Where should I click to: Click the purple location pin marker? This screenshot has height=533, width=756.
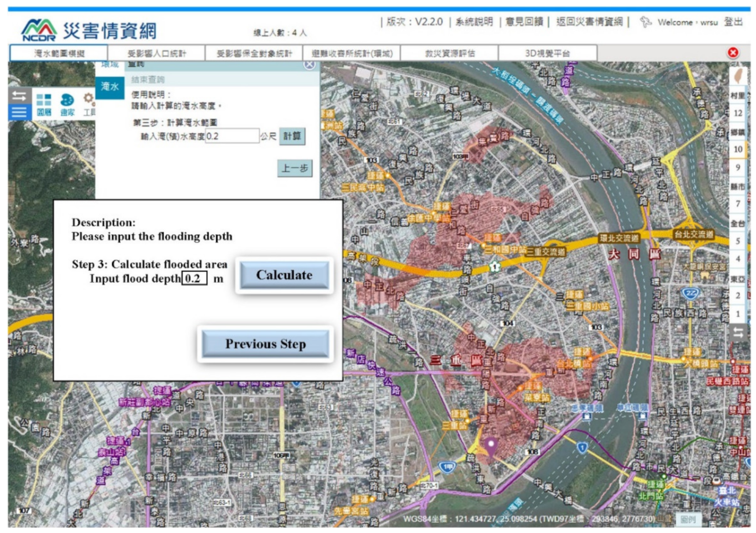pyautogui.click(x=491, y=445)
